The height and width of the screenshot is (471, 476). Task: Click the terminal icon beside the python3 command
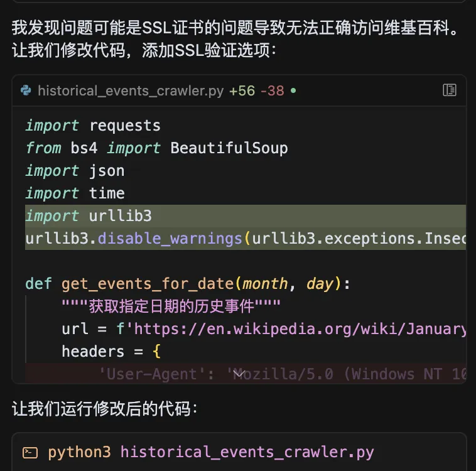[30, 453]
